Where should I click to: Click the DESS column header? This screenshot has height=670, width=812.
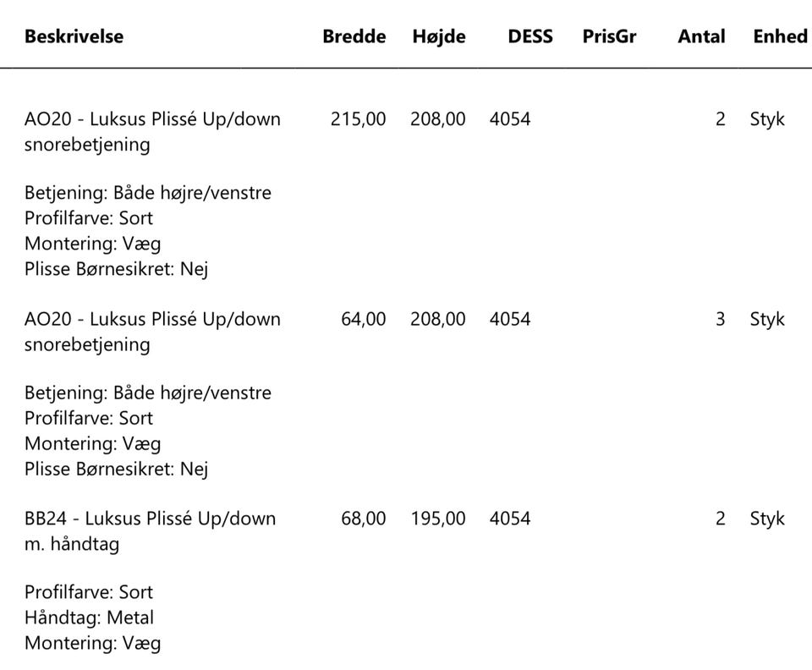pos(530,36)
